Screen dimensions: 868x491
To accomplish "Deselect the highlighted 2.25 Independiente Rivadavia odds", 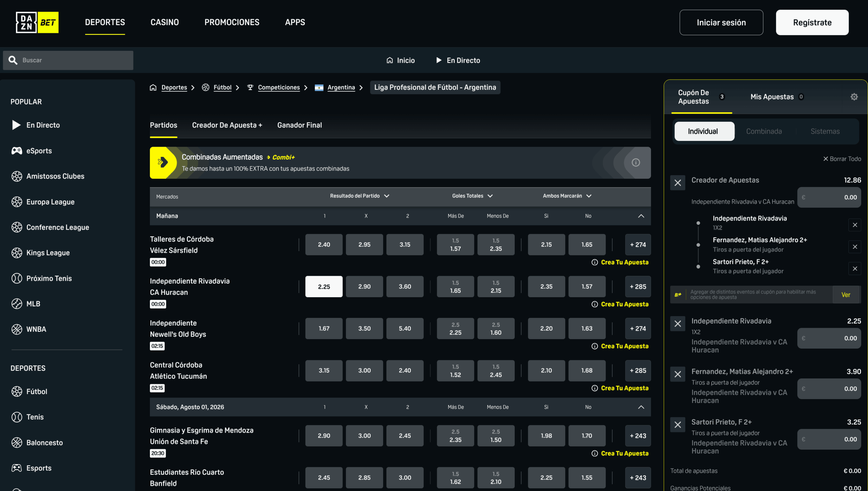I will point(324,287).
